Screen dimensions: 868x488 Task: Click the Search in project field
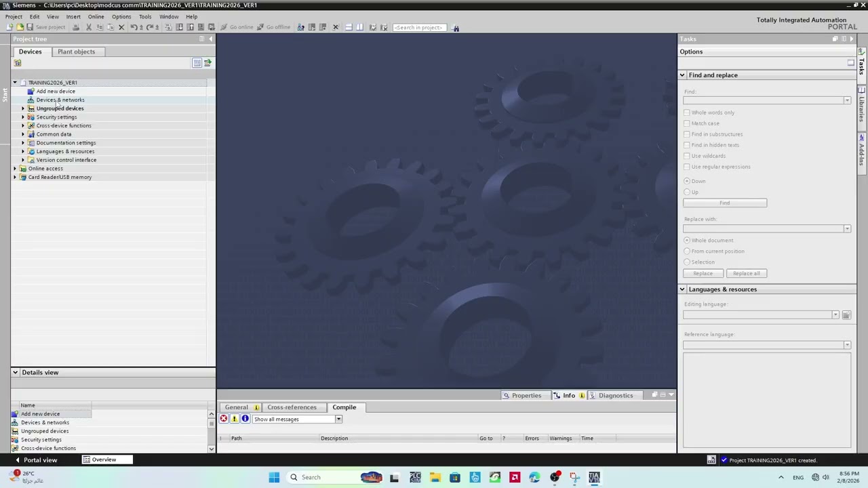point(419,27)
